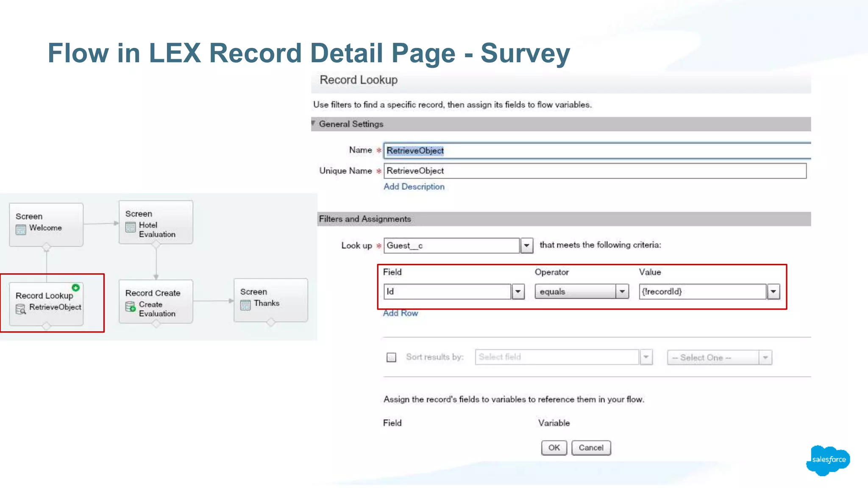This screenshot has width=868, height=488.
Task: Click the green start marker on Record Lookup
Action: tap(76, 288)
